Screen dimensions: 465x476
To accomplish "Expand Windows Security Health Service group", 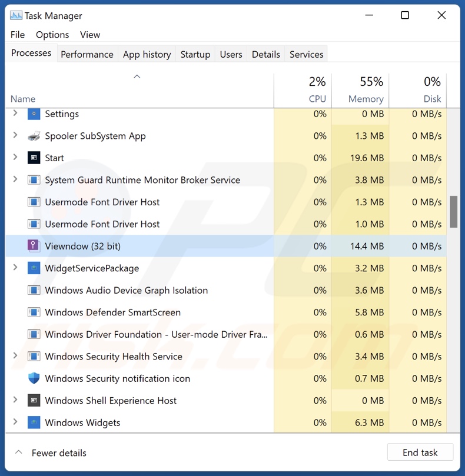I will coord(15,355).
